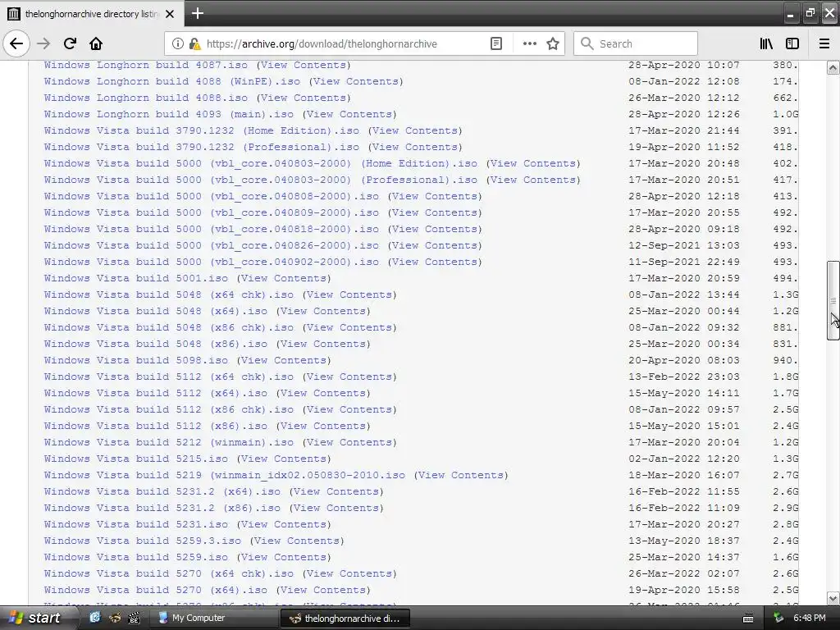View Contents of Vista build 5259.iso
This screenshot has width=840, height=630.
click(284, 557)
